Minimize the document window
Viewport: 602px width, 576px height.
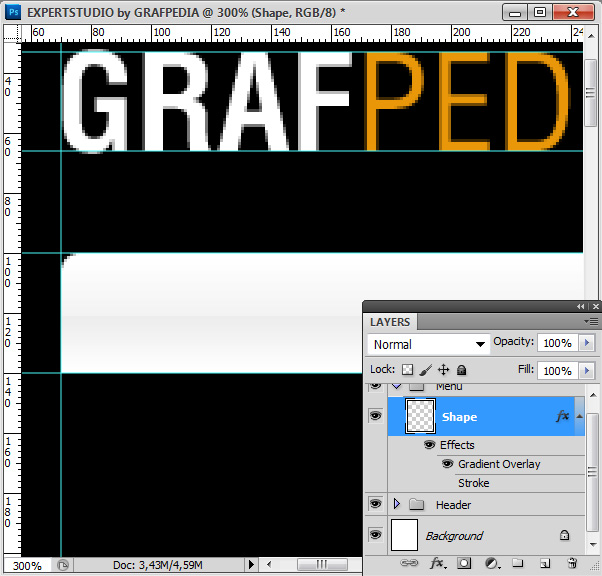(x=515, y=12)
